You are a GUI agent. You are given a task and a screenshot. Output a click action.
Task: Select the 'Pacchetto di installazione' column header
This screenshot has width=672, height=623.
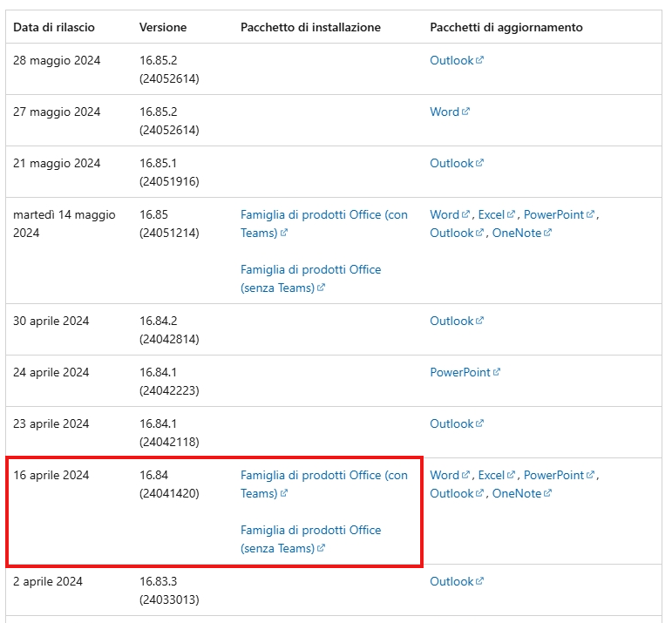pos(310,27)
